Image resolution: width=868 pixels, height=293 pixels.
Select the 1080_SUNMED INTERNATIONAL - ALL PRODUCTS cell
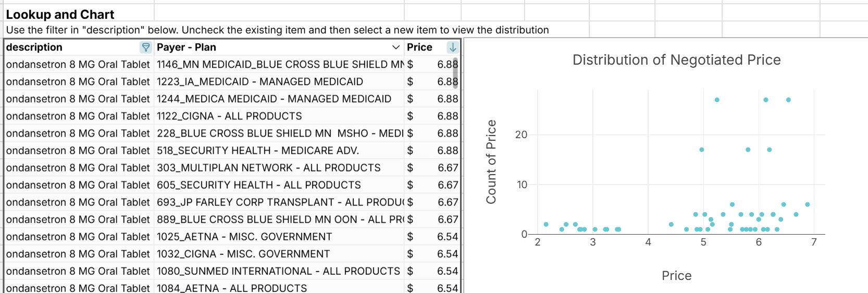point(278,271)
